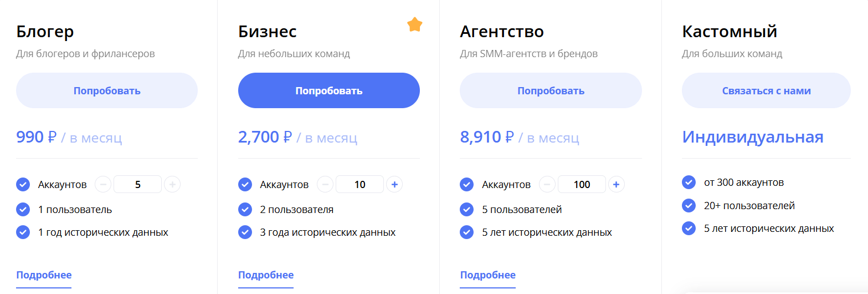Start the Агентство plan trial with Попробовать
This screenshot has height=294, width=868.
551,90
